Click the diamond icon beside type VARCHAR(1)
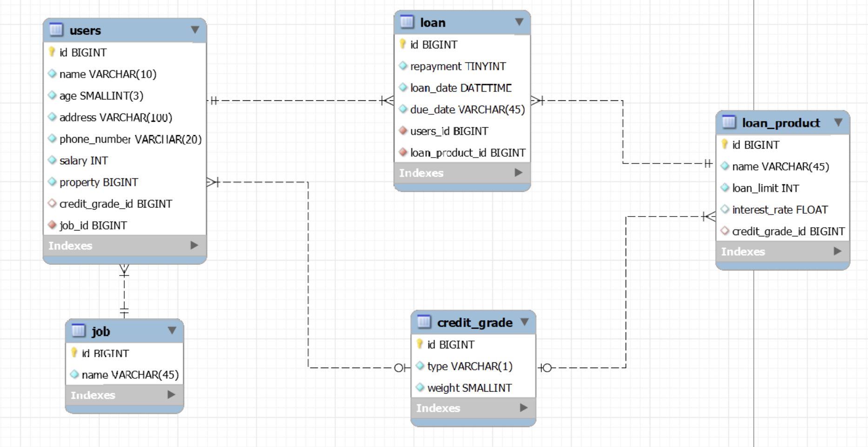This screenshot has width=868, height=447. (420, 366)
